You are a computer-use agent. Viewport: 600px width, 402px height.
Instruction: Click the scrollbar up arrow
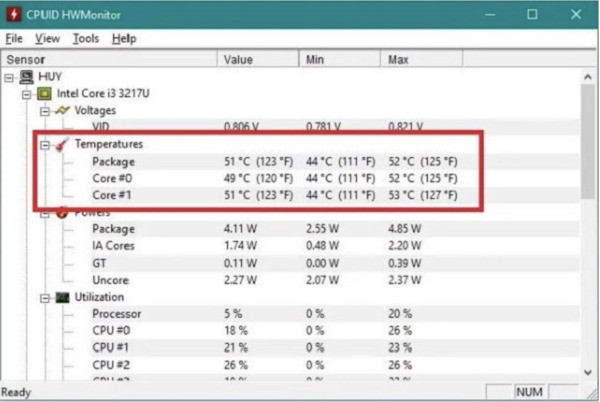(x=588, y=77)
